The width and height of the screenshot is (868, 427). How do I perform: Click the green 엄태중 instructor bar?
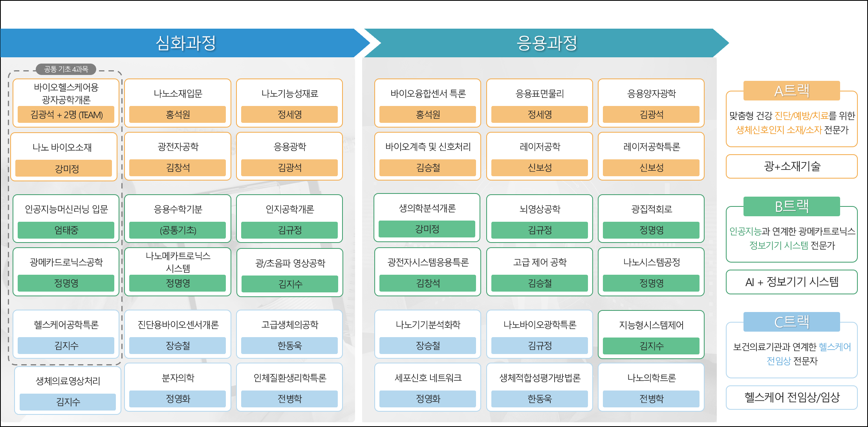click(x=66, y=230)
